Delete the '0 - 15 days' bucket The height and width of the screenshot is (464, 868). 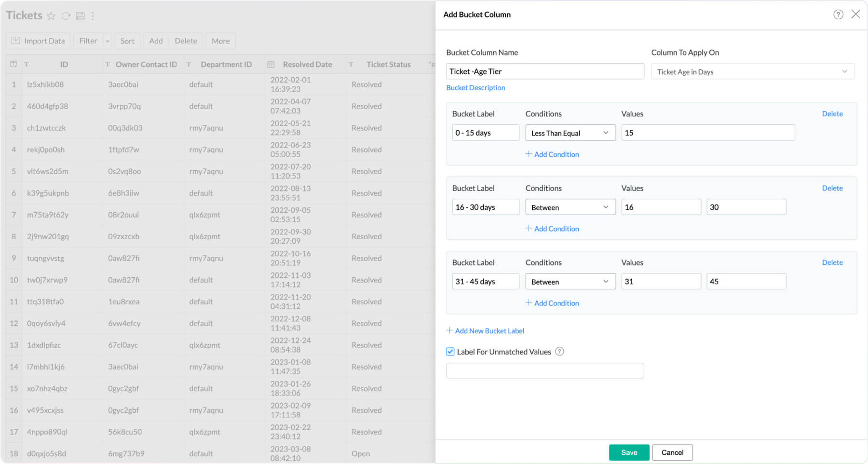pos(832,114)
